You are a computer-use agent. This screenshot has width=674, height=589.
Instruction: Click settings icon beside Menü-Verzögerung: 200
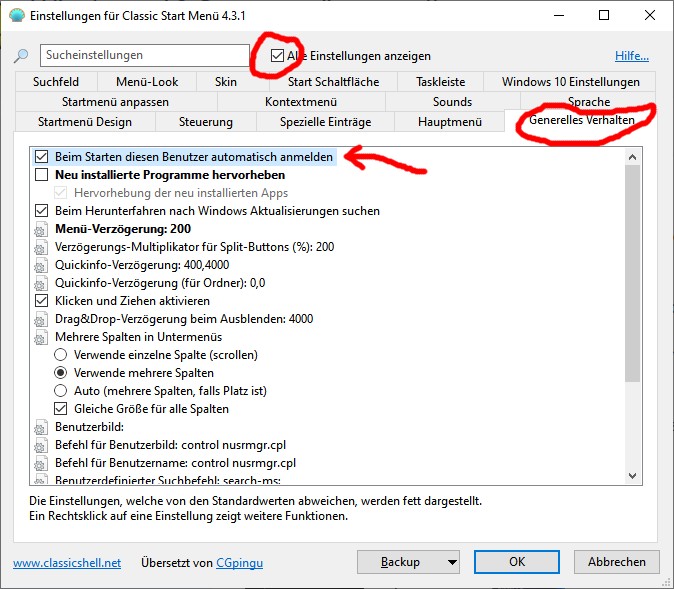(41, 229)
